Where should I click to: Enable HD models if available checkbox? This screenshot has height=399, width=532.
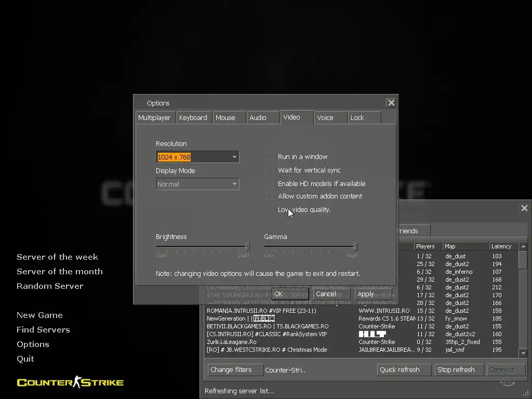tap(270, 183)
